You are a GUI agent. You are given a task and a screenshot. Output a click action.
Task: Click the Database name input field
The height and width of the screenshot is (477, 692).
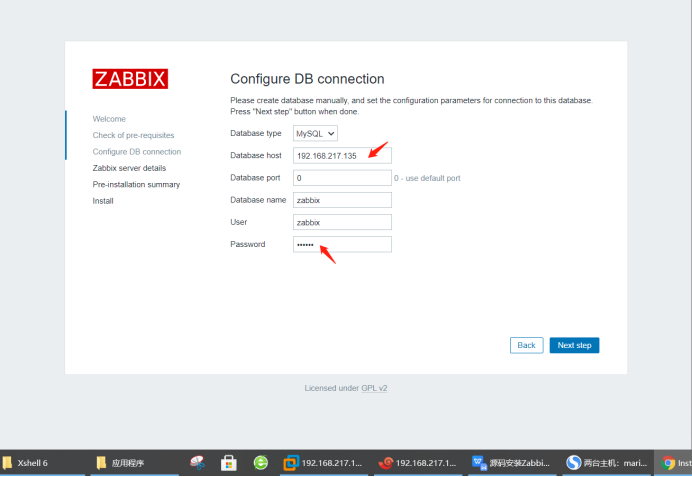(x=342, y=200)
